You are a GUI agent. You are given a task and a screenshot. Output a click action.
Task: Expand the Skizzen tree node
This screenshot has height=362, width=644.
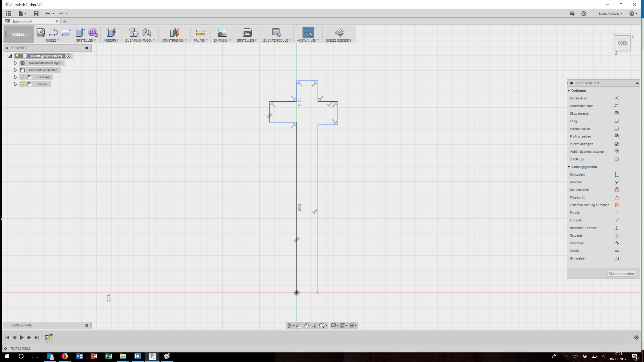tap(15, 84)
